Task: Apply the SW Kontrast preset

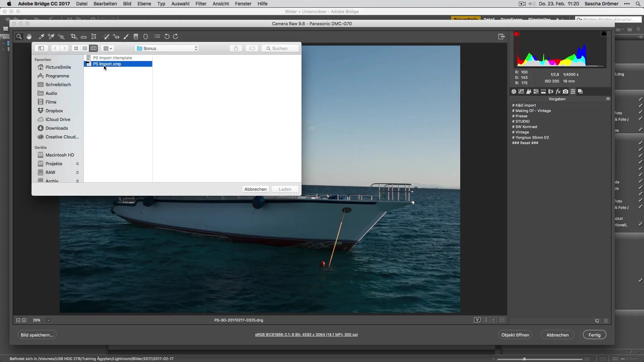Action: click(525, 127)
